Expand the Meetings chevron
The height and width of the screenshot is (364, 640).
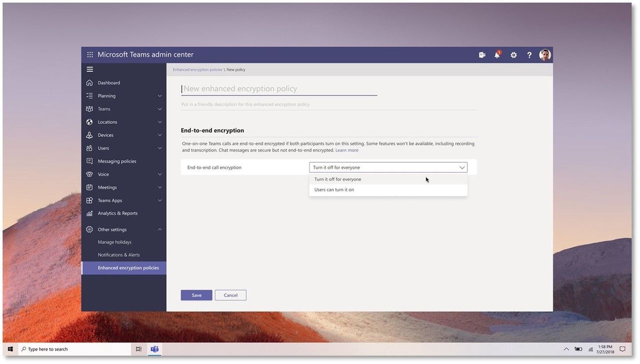coord(160,187)
